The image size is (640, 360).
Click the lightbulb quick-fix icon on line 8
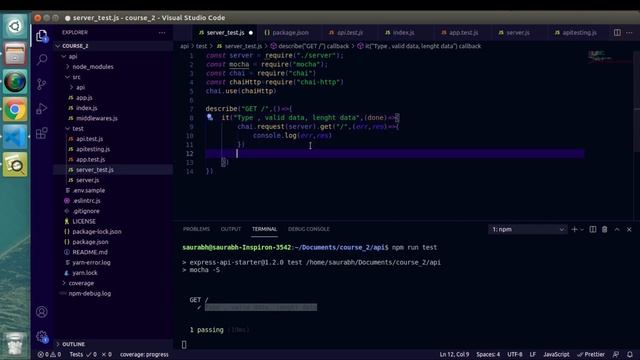(210, 117)
